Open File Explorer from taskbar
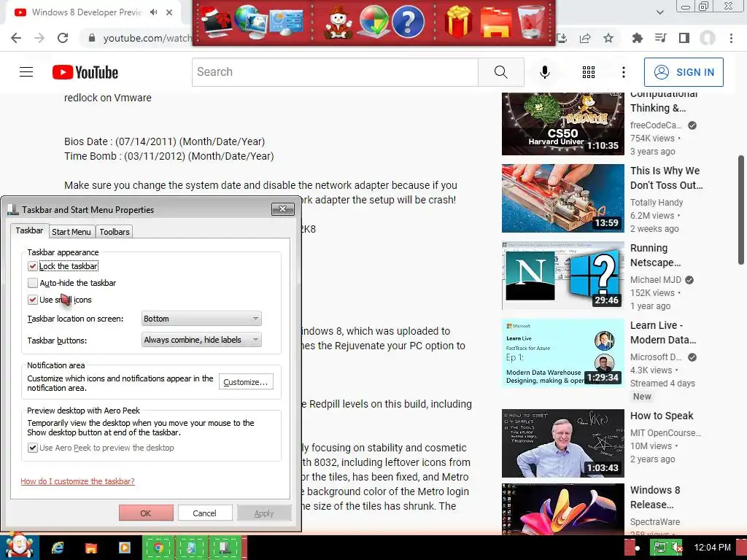 [x=91, y=548]
